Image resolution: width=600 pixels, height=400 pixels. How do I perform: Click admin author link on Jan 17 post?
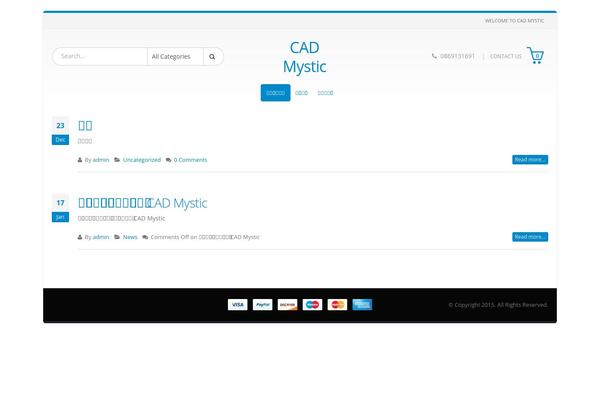pyautogui.click(x=101, y=237)
